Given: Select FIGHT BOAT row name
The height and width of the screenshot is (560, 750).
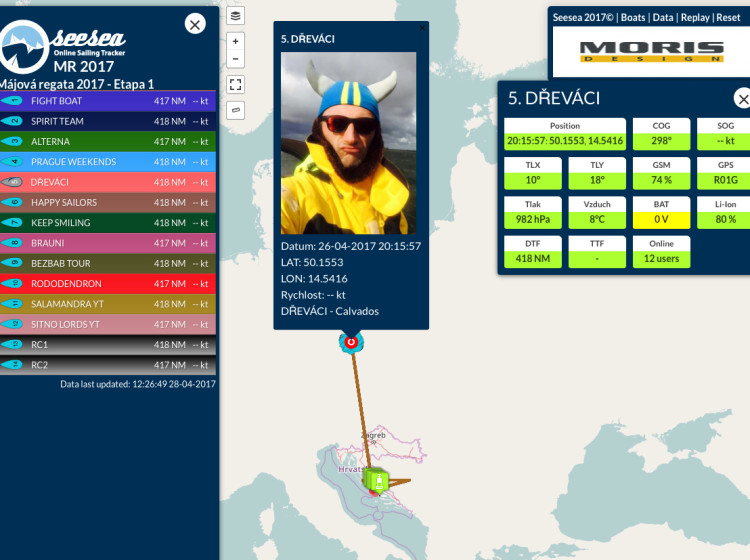Looking at the screenshot, I should (56, 101).
